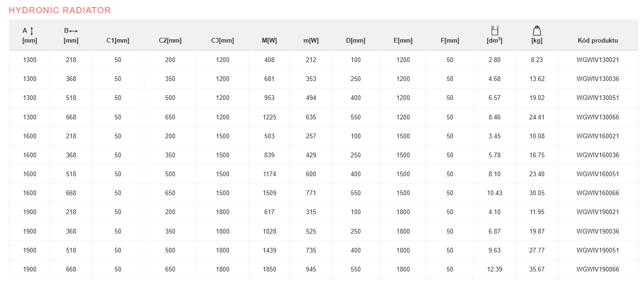644x298 pixels.
Task: Click the 1225 heat output value
Action: pos(269,117)
